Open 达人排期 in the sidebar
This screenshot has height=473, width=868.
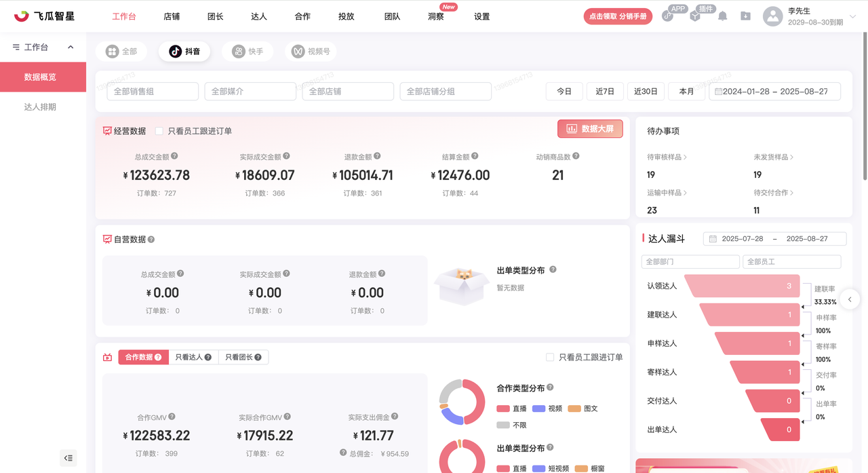point(40,107)
